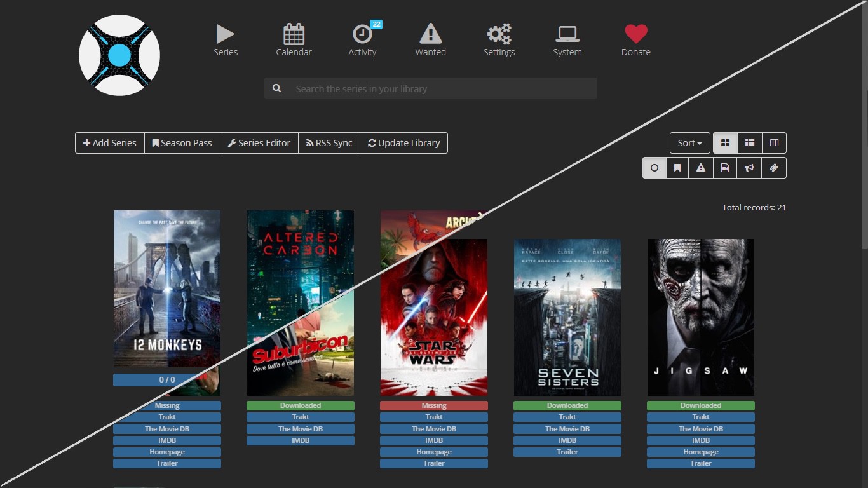Open the System menu
The height and width of the screenshot is (488, 868).
[567, 39]
